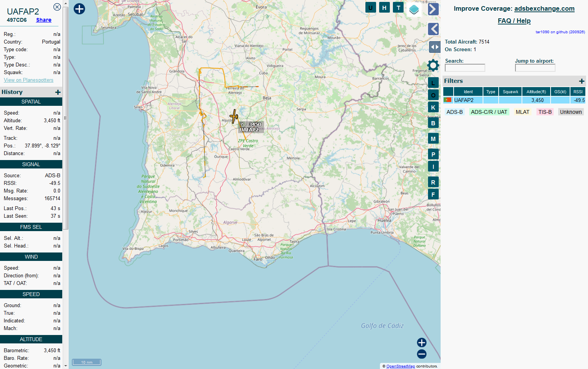This screenshot has height=369, width=588.
Task: Click the plus icon at map top-left
Action: (x=79, y=9)
